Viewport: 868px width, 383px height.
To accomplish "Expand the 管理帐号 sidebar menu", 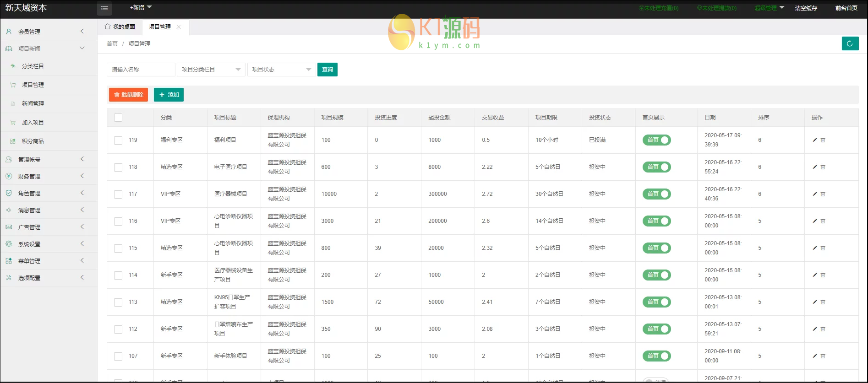I will pyautogui.click(x=49, y=159).
